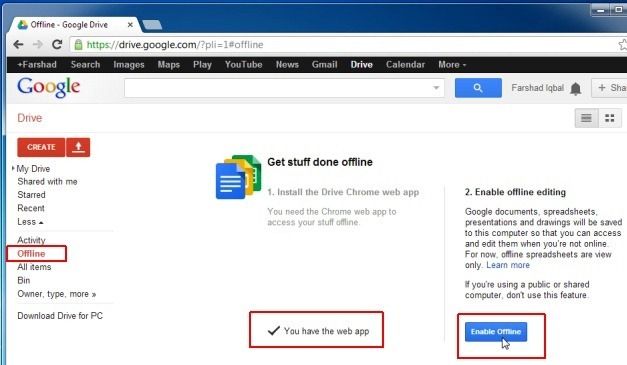Open notifications bell icon
The width and height of the screenshot is (627, 365).
(x=575, y=88)
